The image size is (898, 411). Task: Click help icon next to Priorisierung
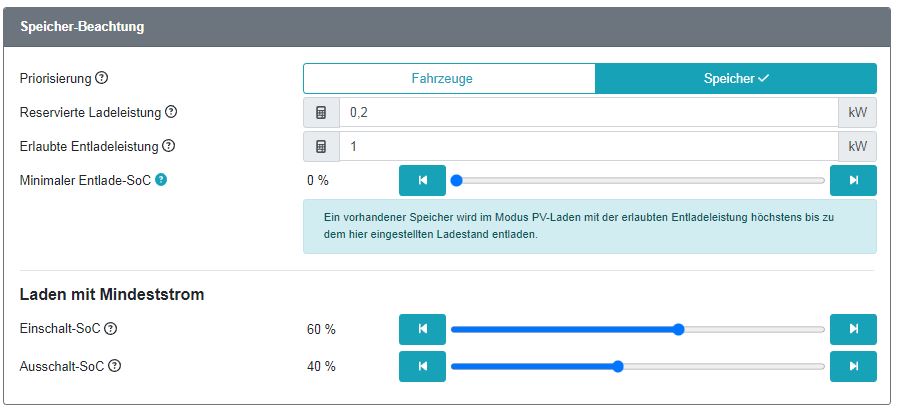[x=102, y=78]
